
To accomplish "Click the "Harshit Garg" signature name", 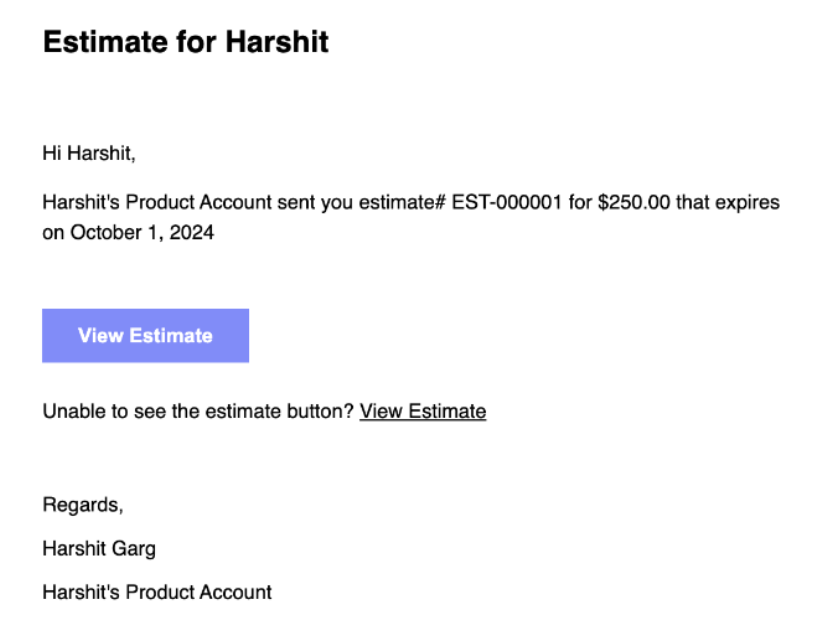I will (99, 548).
